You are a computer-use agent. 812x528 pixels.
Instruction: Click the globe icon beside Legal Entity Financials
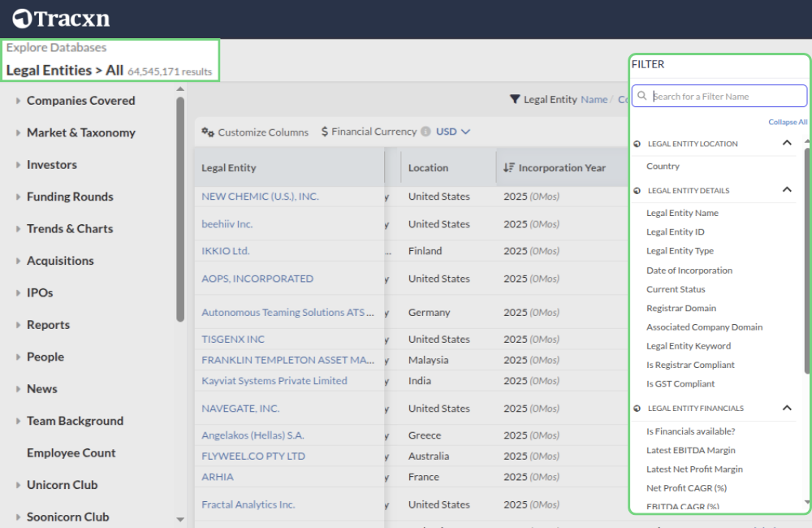point(637,409)
